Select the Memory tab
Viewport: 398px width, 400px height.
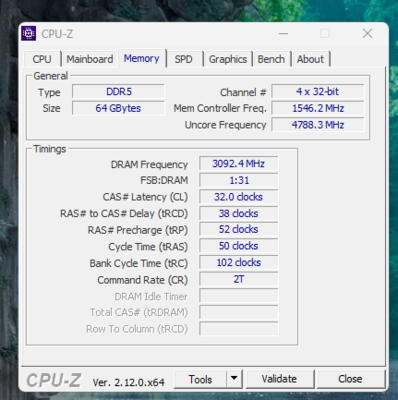tap(142, 58)
